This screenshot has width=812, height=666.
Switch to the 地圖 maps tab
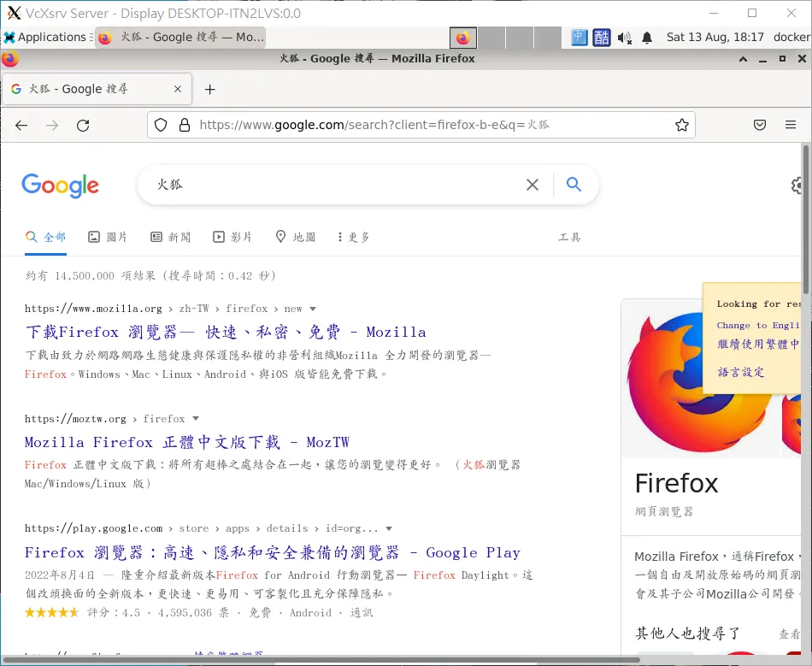[x=295, y=237]
